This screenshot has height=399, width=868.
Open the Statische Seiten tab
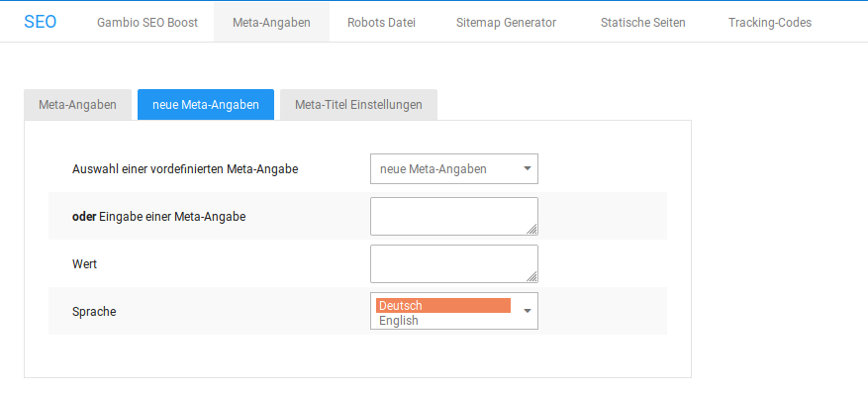[x=642, y=23]
